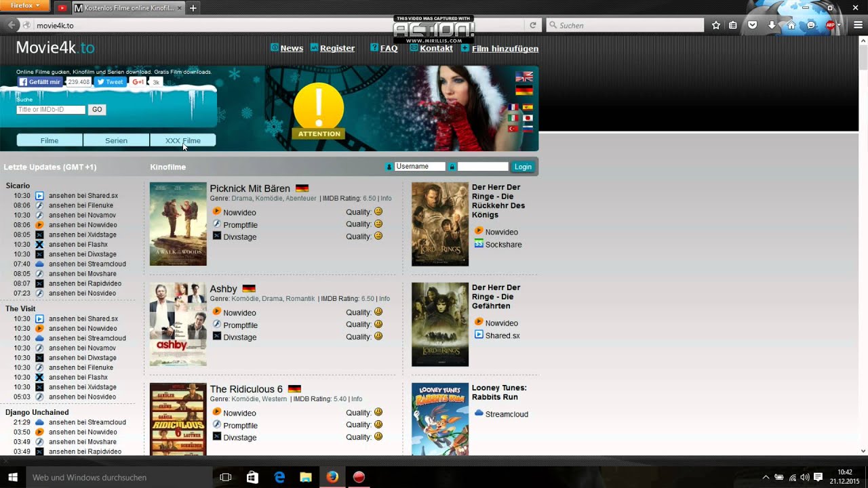Open The Ridiculous 6 title link
Image resolution: width=868 pixels, height=488 pixels.
[x=246, y=389]
